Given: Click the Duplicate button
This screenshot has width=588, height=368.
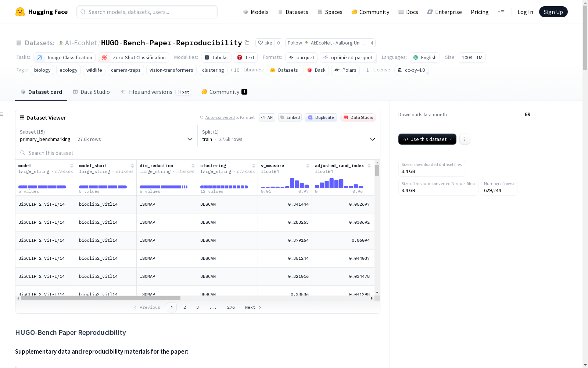Looking at the screenshot, I should point(321,117).
